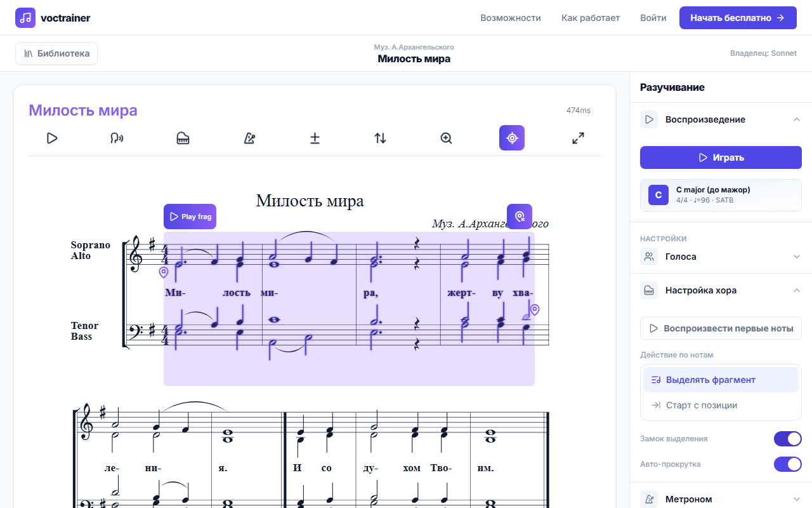Viewport: 812px width, 508px height.
Task: Click the Метроном section icon
Action: tap(649, 499)
